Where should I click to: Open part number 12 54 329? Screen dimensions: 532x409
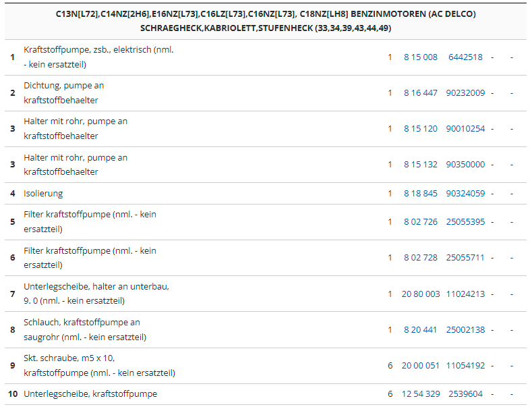(x=420, y=394)
